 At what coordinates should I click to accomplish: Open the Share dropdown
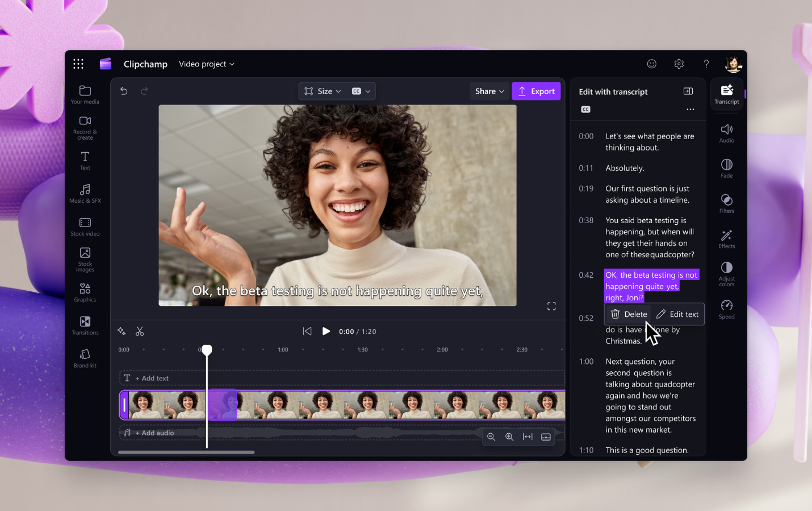pyautogui.click(x=489, y=91)
